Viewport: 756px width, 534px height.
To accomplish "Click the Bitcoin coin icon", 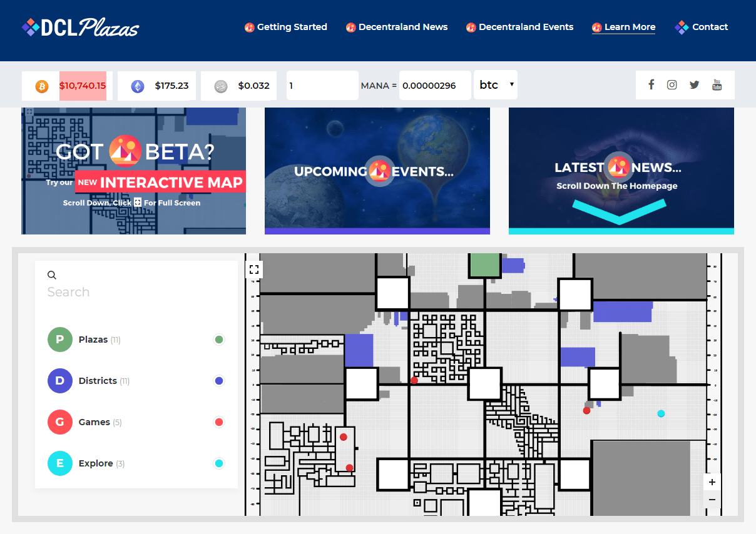I will click(x=42, y=86).
